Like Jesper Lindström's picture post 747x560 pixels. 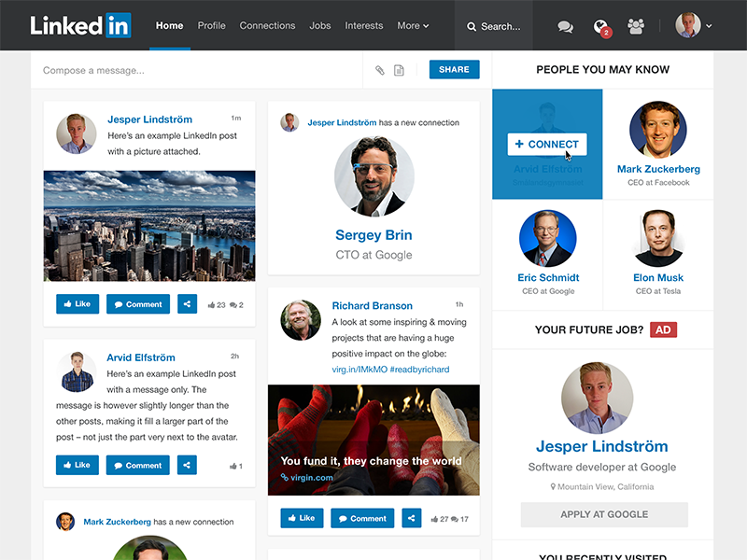(x=77, y=304)
